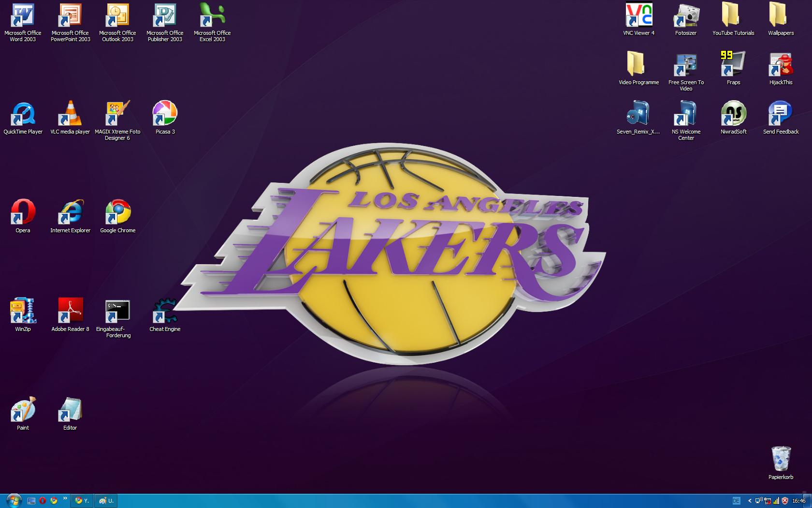Launch Microsoft Office PowerPoint 2003 icon
Viewport: 812px width, 508px height.
click(71, 22)
